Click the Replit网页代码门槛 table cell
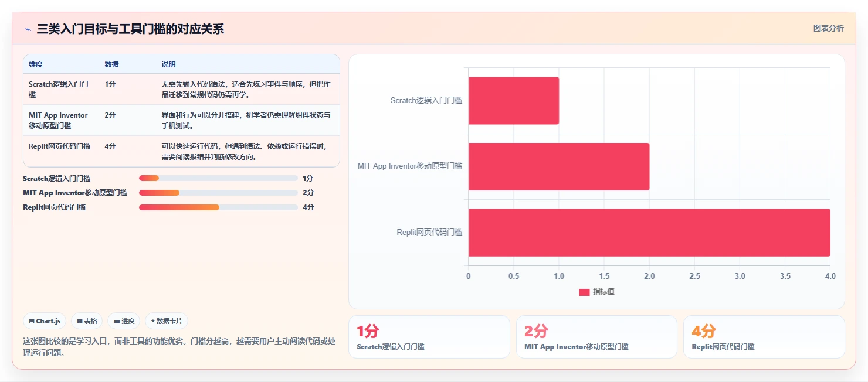The height and width of the screenshot is (382, 868). [x=61, y=151]
